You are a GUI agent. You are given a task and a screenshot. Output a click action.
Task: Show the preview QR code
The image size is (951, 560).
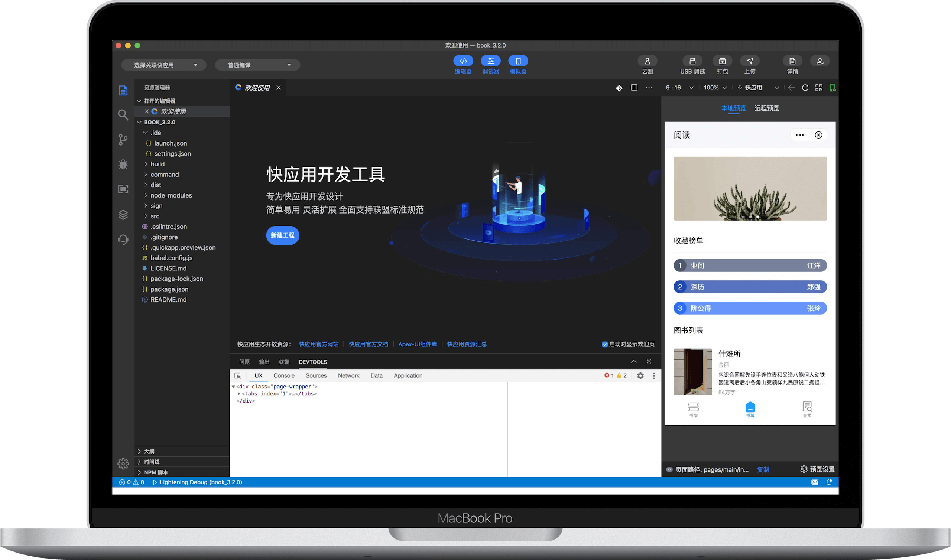(x=819, y=87)
